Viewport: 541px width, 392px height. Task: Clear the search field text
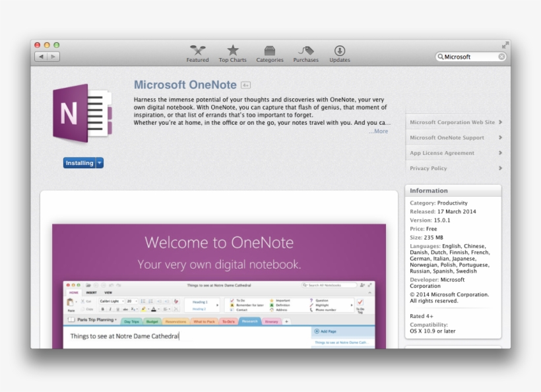pos(501,57)
